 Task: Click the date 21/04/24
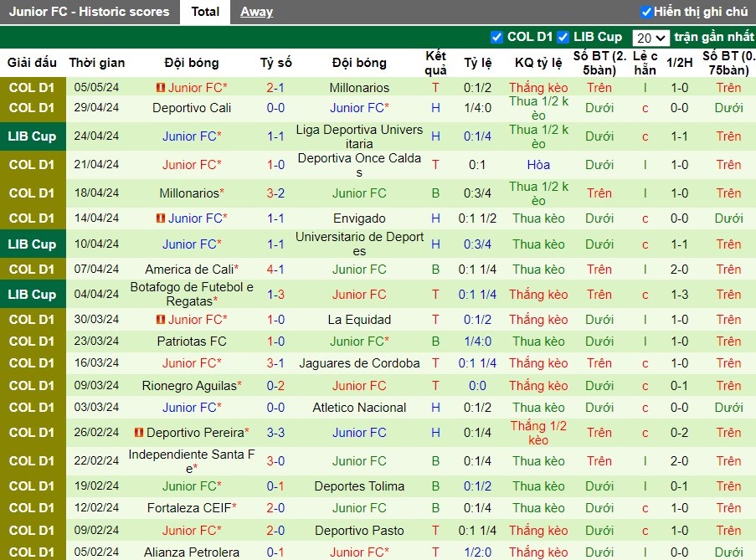tap(96, 164)
